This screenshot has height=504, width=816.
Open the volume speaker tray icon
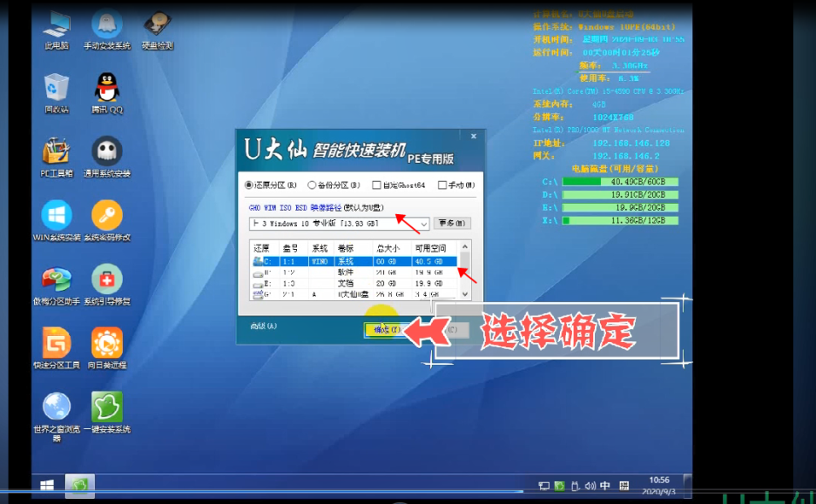click(x=590, y=486)
